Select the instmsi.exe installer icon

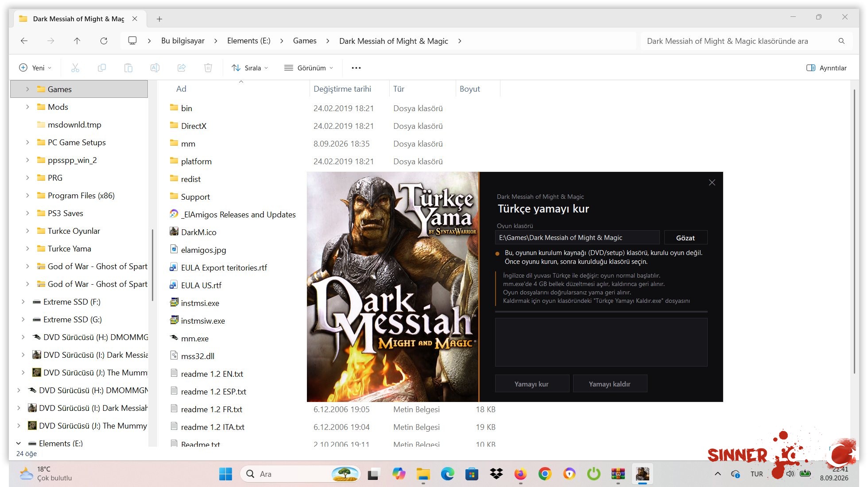174,303
